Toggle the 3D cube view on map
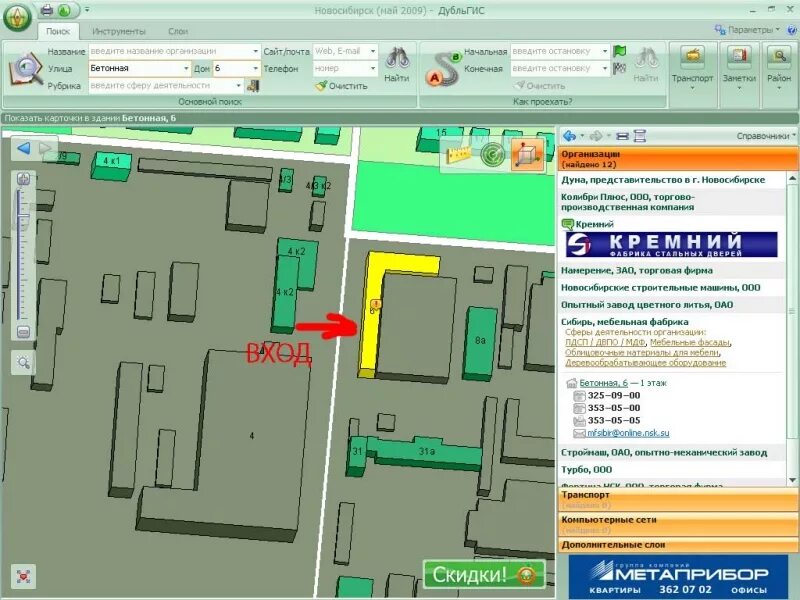The width and height of the screenshot is (800, 600). (527, 154)
